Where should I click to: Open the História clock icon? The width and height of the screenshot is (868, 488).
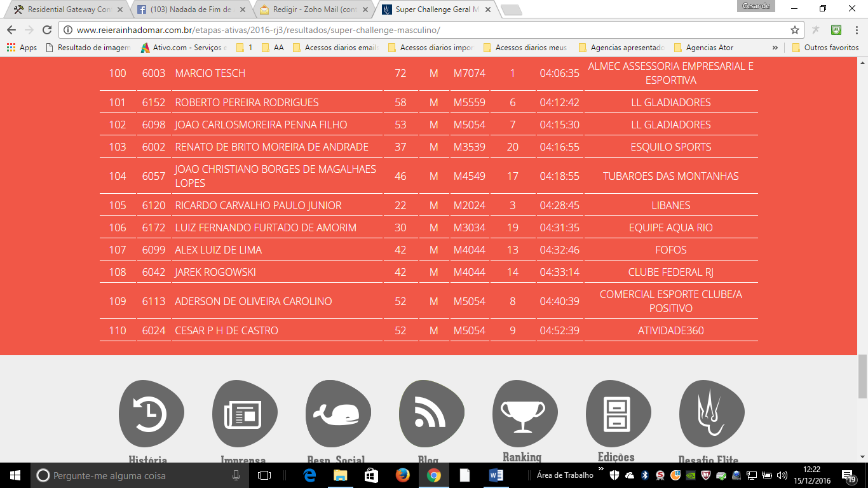click(151, 414)
